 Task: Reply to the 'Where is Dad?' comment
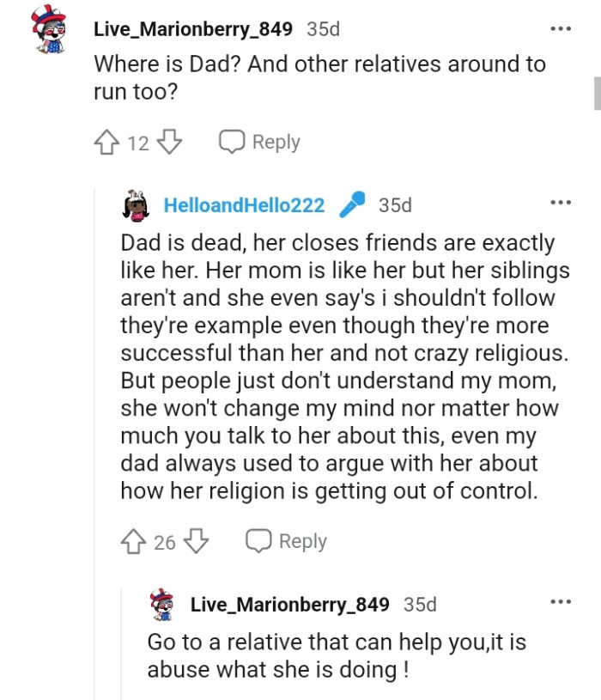click(259, 142)
